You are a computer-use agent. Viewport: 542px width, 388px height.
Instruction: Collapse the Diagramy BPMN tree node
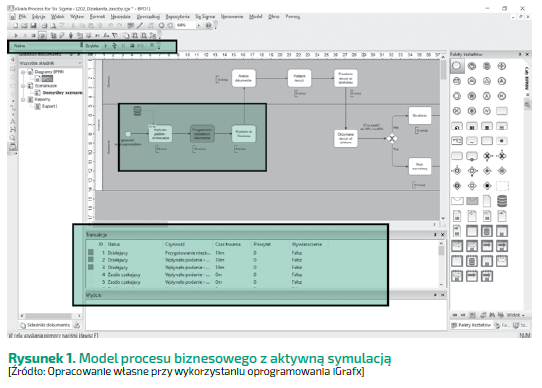23,72
